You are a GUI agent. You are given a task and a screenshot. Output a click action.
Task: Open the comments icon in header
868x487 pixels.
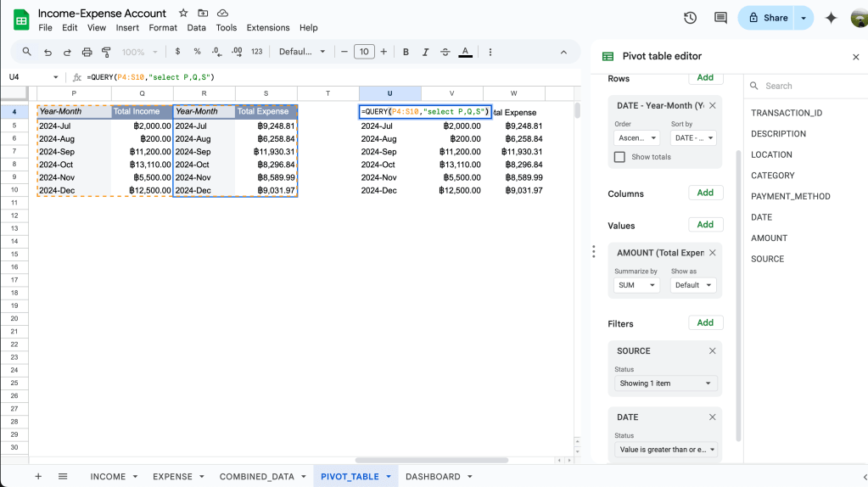coord(720,18)
